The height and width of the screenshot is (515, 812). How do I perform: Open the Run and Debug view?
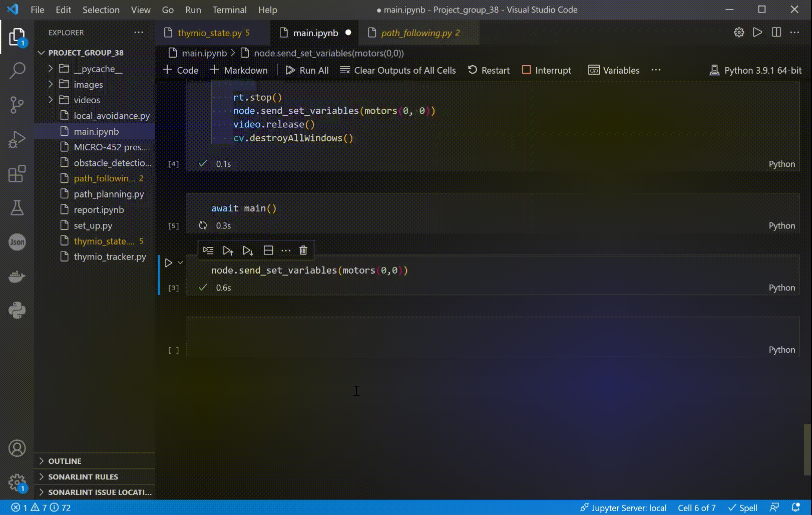17,139
